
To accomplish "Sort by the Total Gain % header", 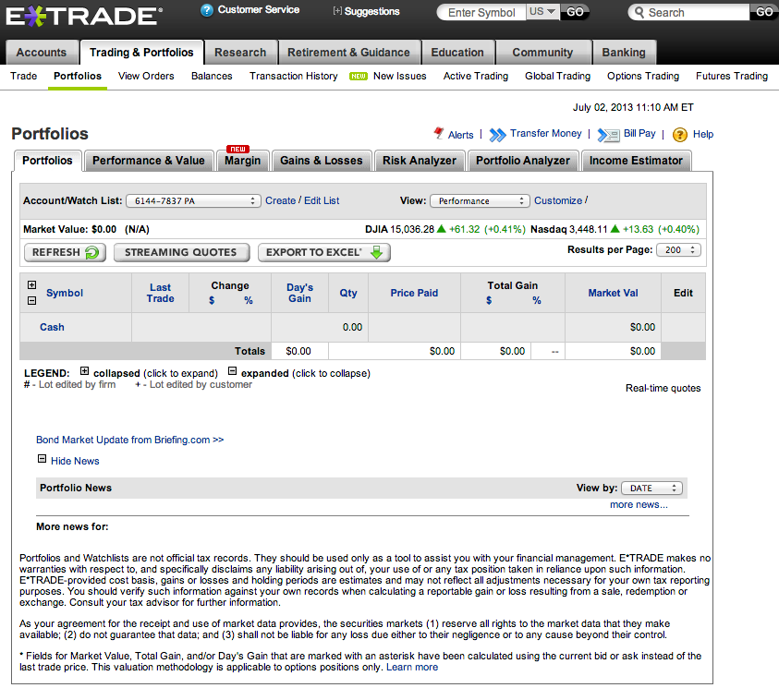I will coord(537,301).
